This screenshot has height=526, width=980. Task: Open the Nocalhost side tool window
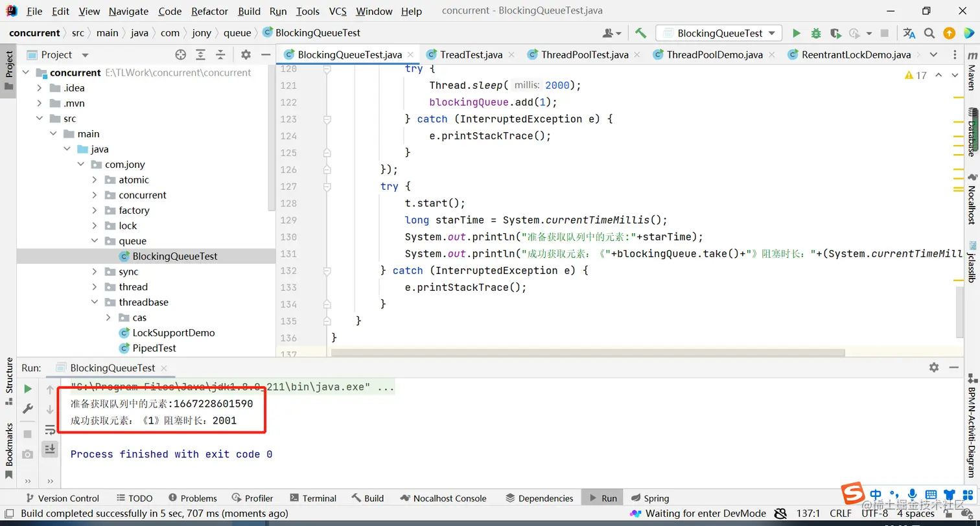tap(972, 199)
